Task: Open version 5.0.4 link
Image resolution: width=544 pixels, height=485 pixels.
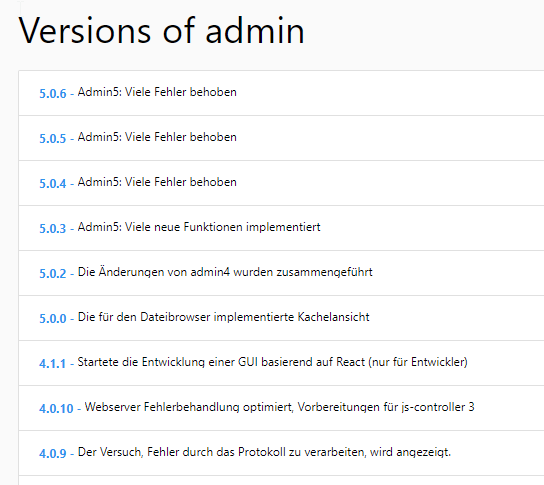Action: (53, 183)
